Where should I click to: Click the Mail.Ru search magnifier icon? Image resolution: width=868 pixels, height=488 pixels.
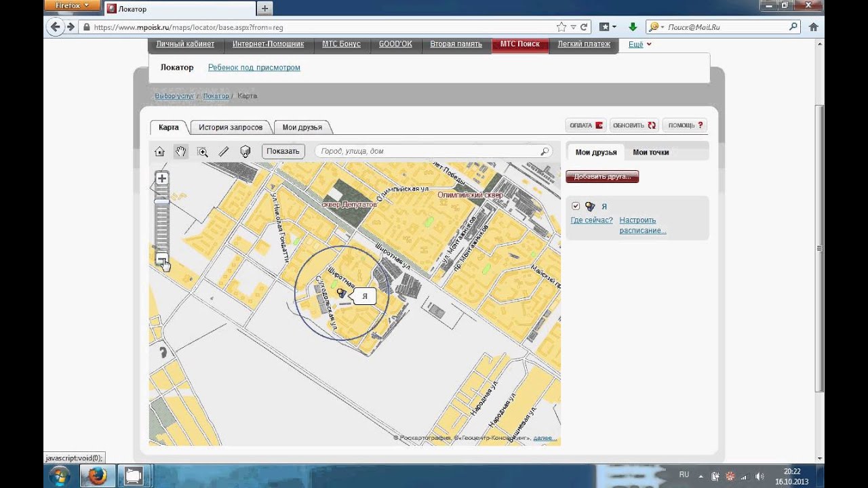[793, 27]
